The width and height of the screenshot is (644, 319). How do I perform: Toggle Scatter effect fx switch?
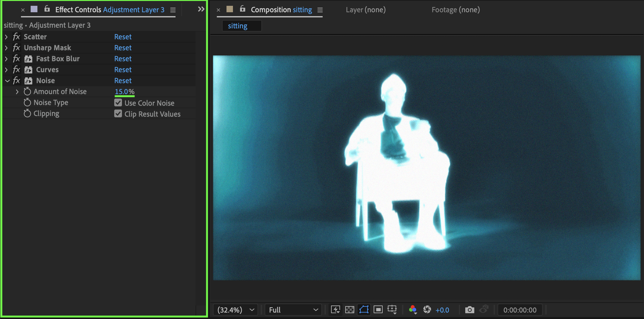point(16,37)
